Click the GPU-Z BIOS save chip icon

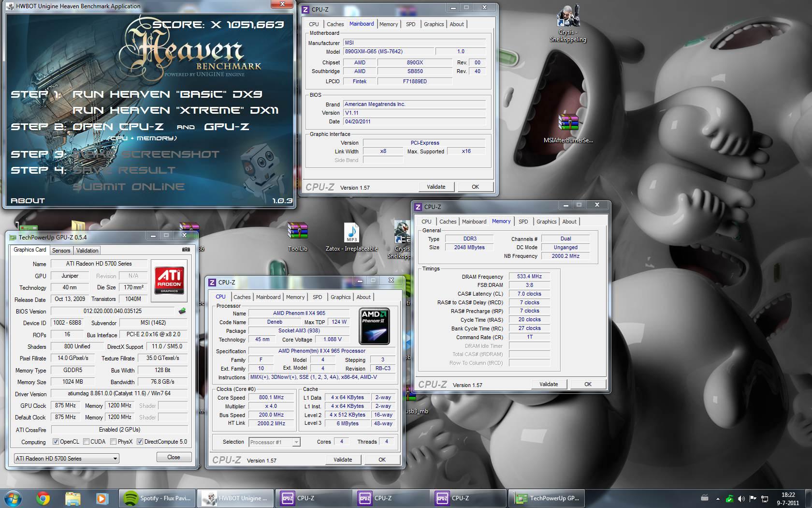click(x=182, y=311)
